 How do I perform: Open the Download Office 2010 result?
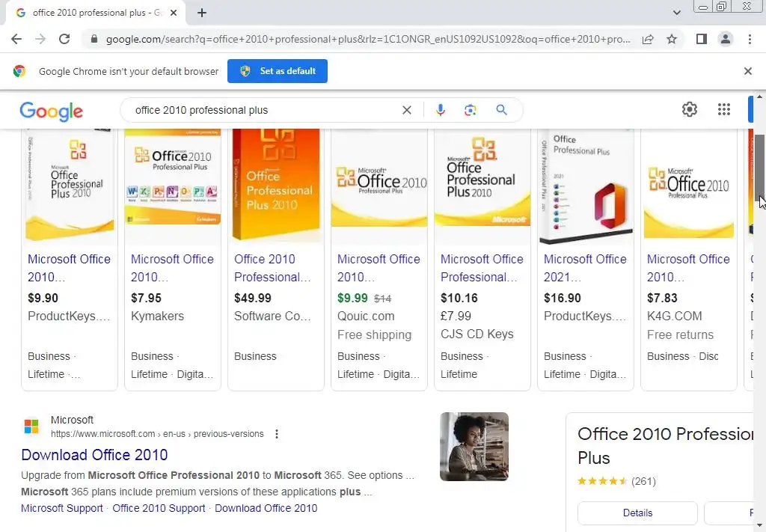tap(94, 455)
